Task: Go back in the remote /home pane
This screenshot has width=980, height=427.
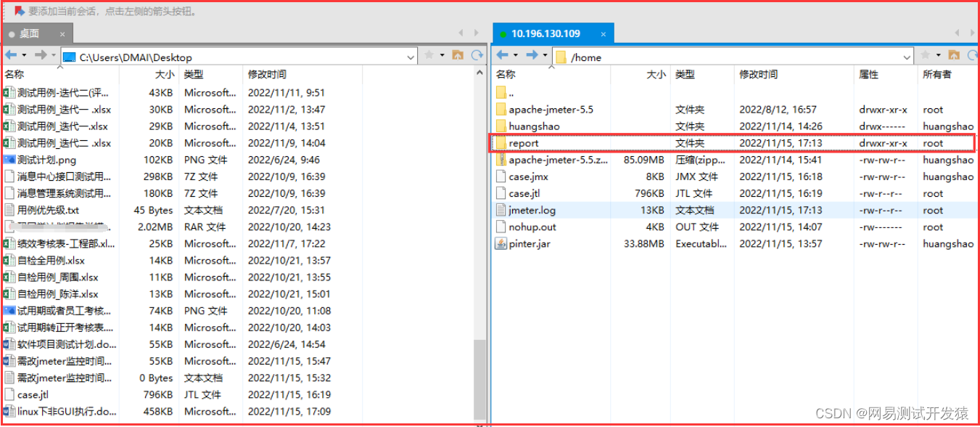Action: (x=502, y=55)
